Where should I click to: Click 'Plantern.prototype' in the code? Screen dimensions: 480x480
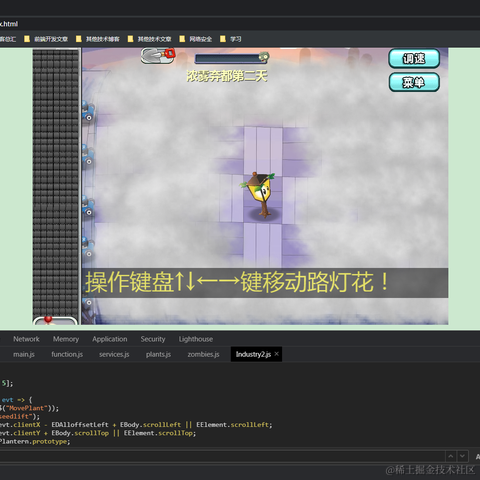[35, 441]
